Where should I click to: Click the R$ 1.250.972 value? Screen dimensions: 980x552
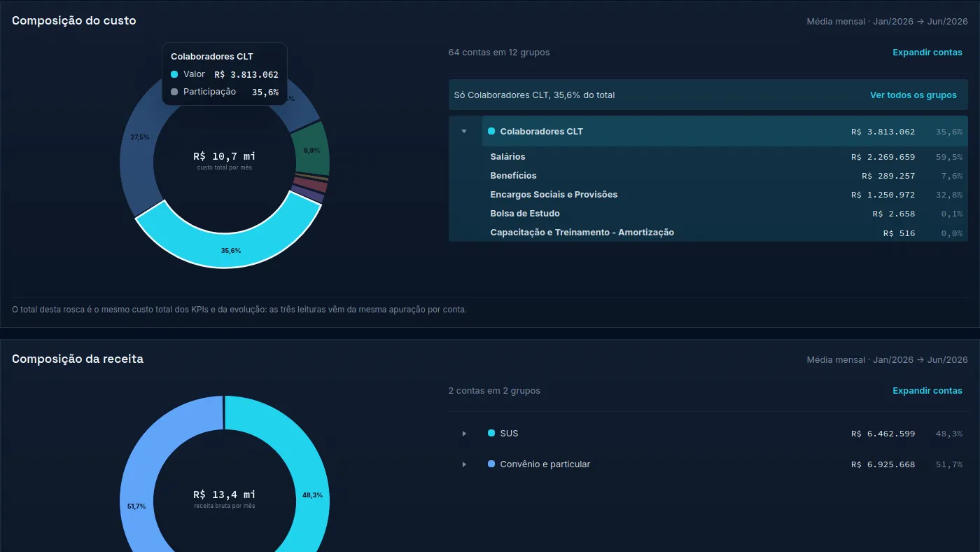coord(883,195)
